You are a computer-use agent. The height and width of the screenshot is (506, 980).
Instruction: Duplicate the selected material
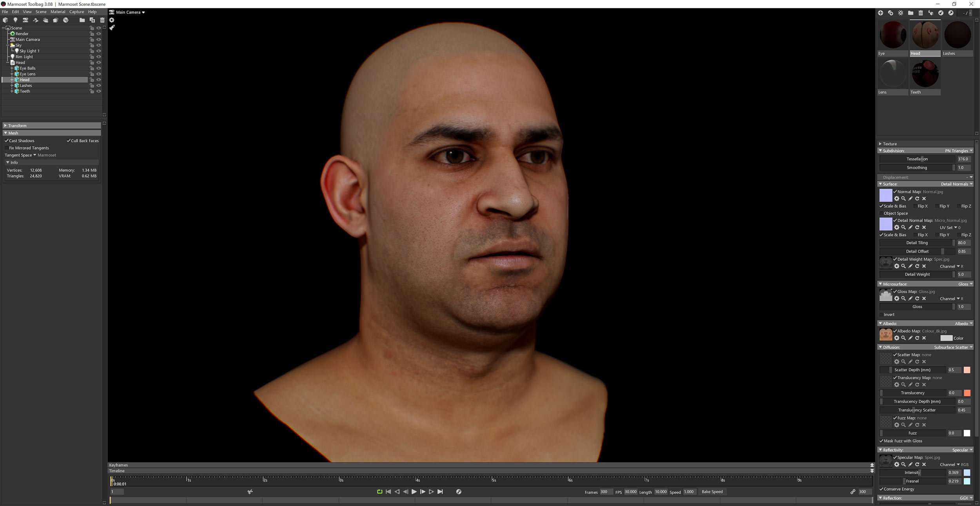(x=890, y=13)
